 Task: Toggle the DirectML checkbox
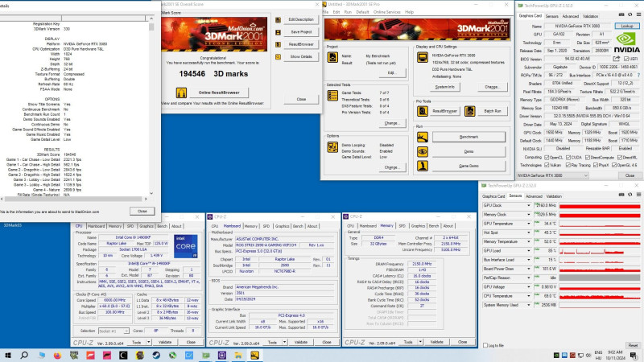[620, 158]
